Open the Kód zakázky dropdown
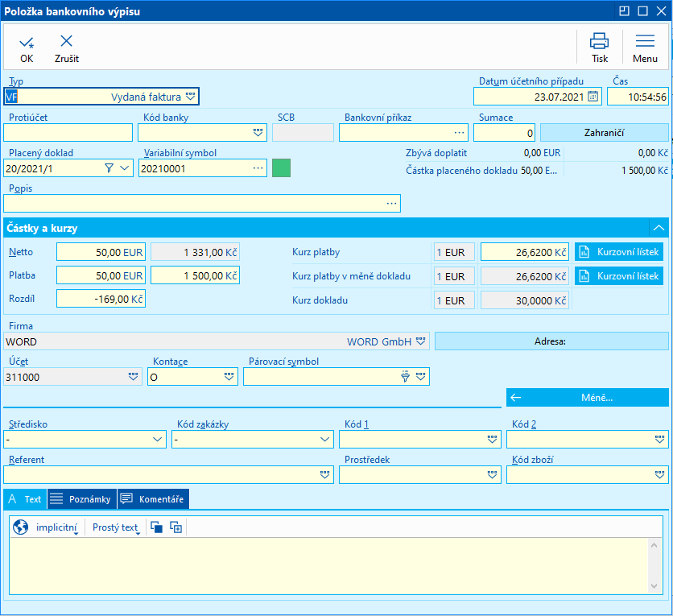Screen dimensions: 673x616 [x=324, y=440]
